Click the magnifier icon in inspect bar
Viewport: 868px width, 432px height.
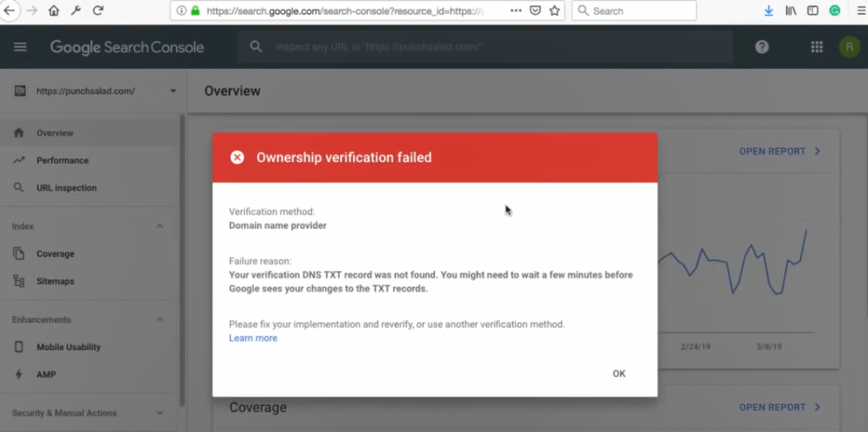pos(256,47)
